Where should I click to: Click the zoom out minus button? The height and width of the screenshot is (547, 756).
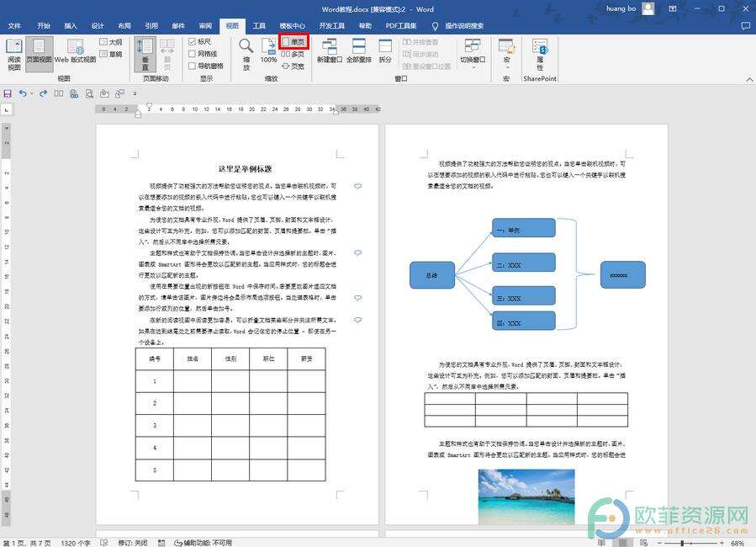[659, 543]
